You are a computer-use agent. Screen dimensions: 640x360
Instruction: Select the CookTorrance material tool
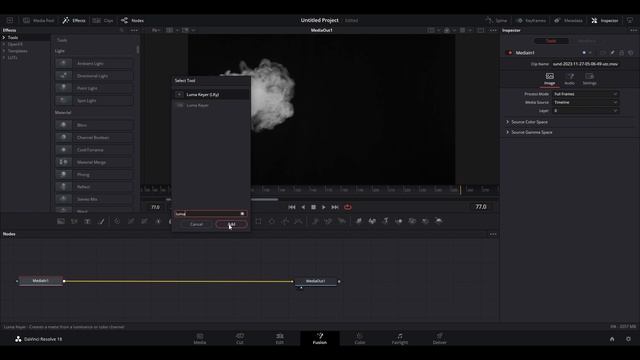click(x=94, y=150)
